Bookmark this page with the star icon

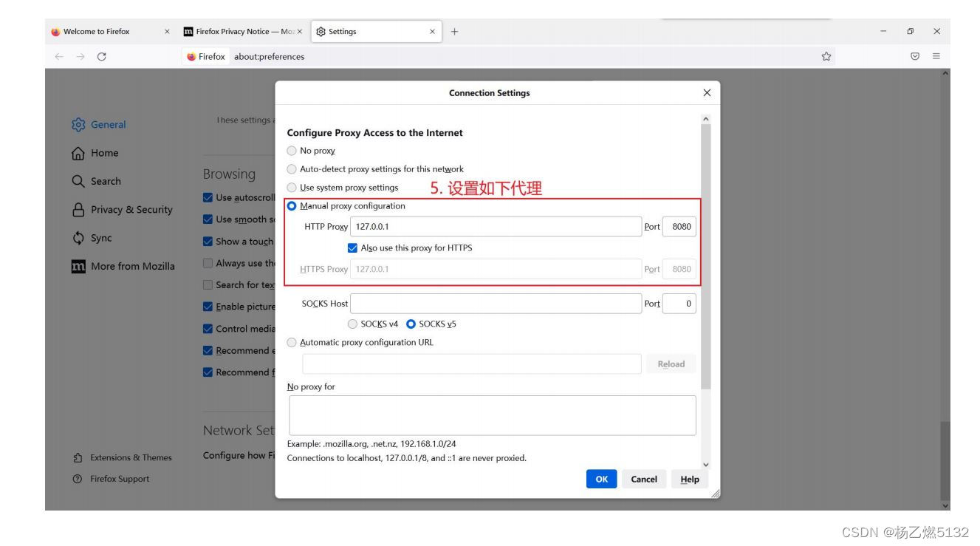[x=826, y=56]
